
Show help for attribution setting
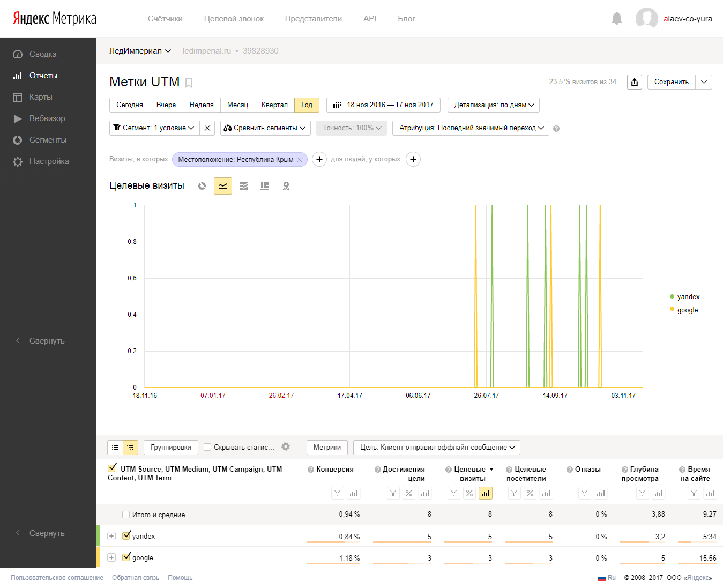coord(556,129)
